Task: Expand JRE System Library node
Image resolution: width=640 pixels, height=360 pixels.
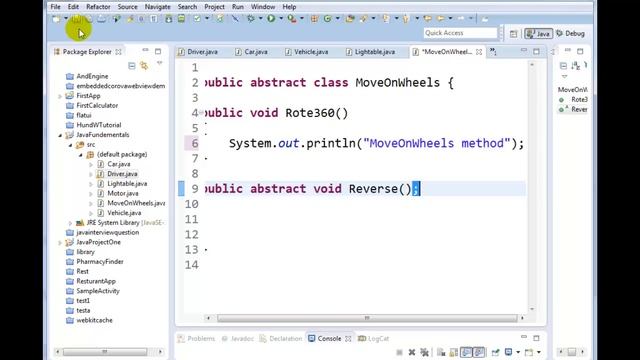Action: [x=71, y=223]
